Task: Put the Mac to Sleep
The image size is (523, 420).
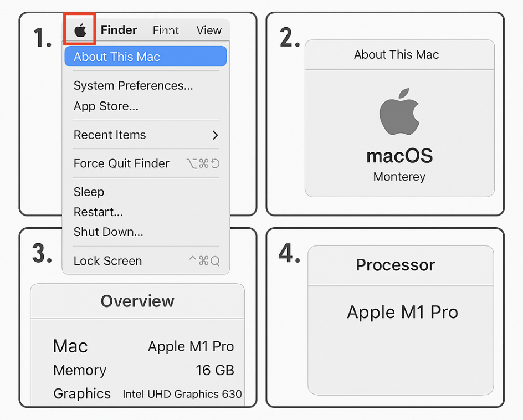Action: 89,192
